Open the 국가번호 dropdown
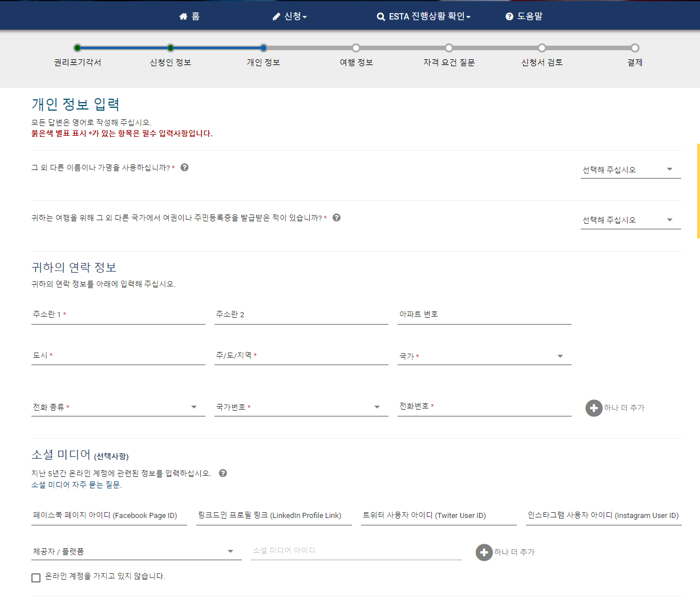 coord(301,407)
